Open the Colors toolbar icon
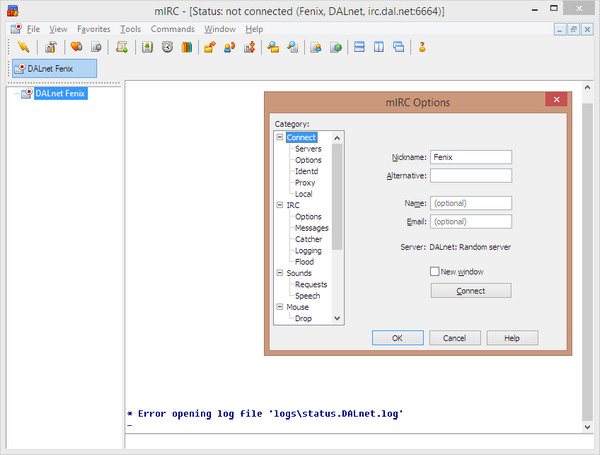 click(x=186, y=47)
